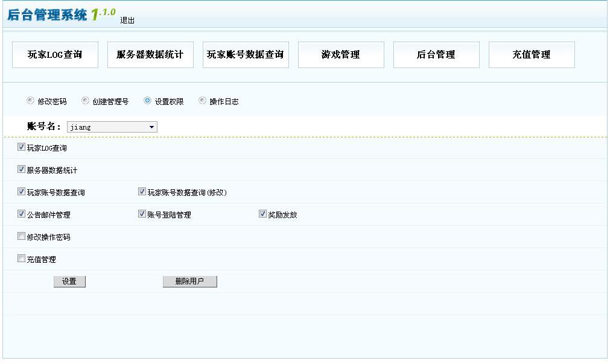Check the 充值管理 permission box
The image size is (613, 364).
click(20, 259)
